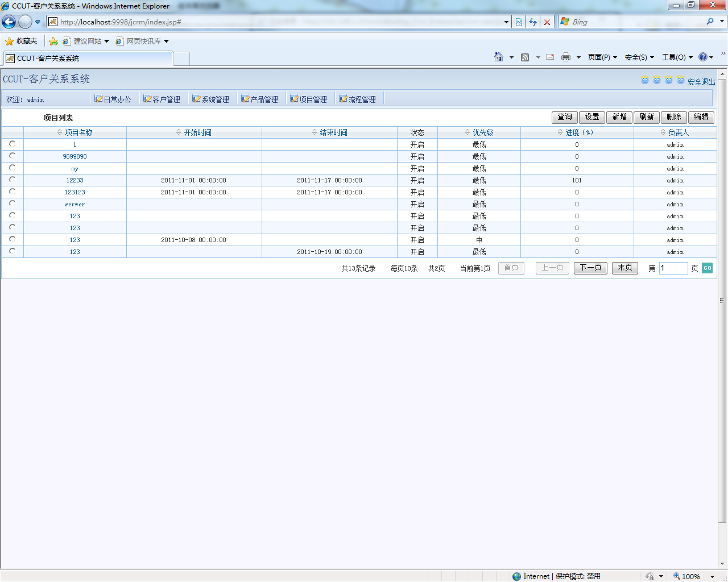The height and width of the screenshot is (582, 728).
Task: Open the 客户管理 menu
Action: [162, 99]
